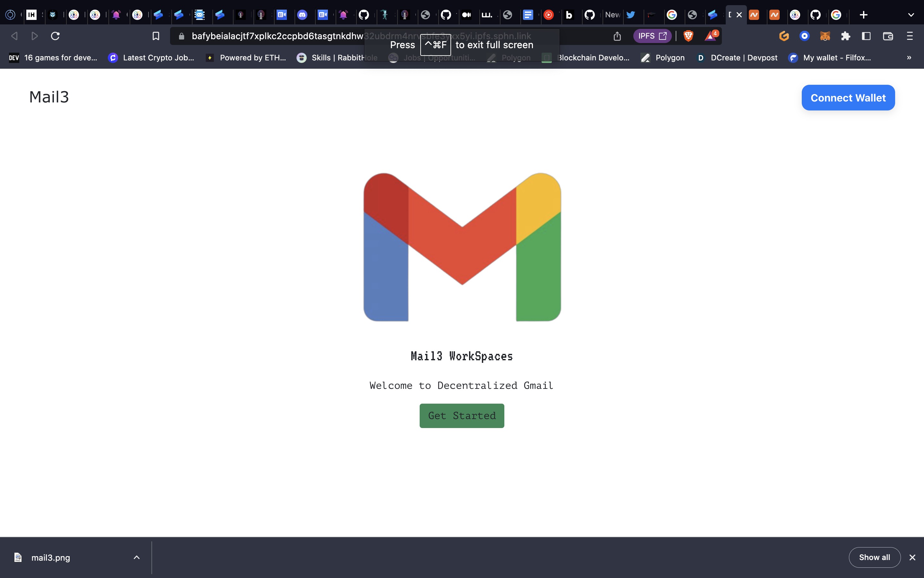
Task: Switch to the Google Docs tab
Action: 528,15
